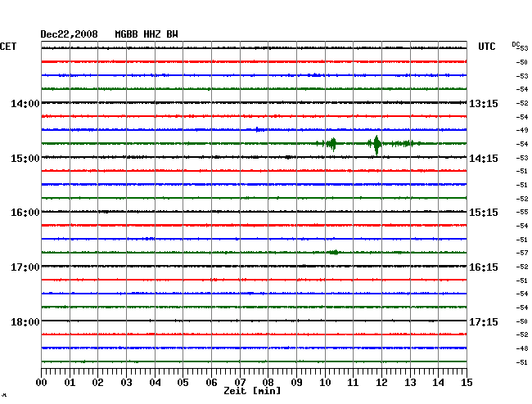Click the 05 minute axis tick label

(183, 382)
